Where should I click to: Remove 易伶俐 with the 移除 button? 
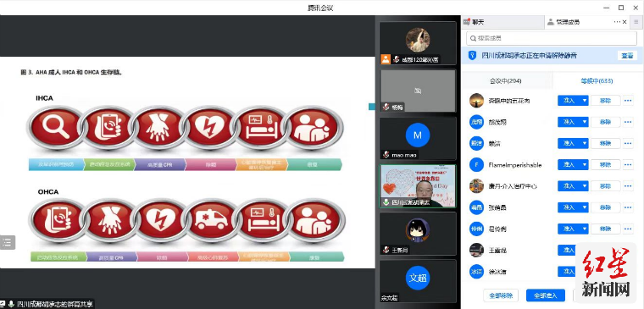click(x=605, y=229)
